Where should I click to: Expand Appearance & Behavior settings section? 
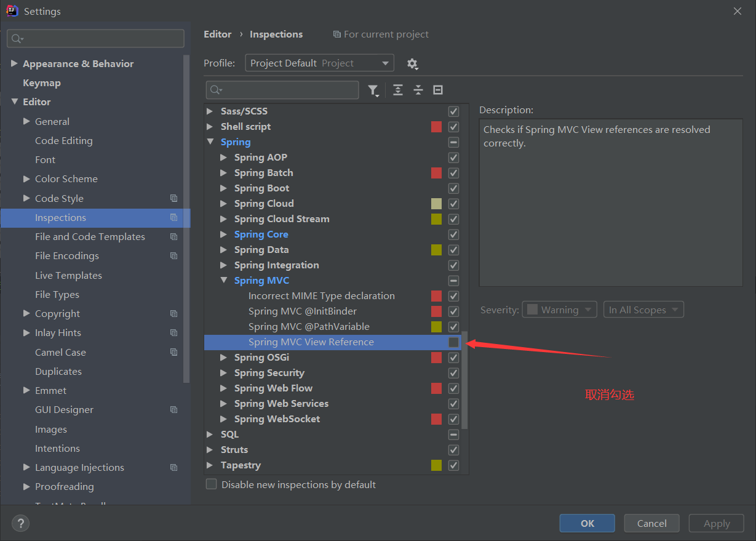pos(14,63)
